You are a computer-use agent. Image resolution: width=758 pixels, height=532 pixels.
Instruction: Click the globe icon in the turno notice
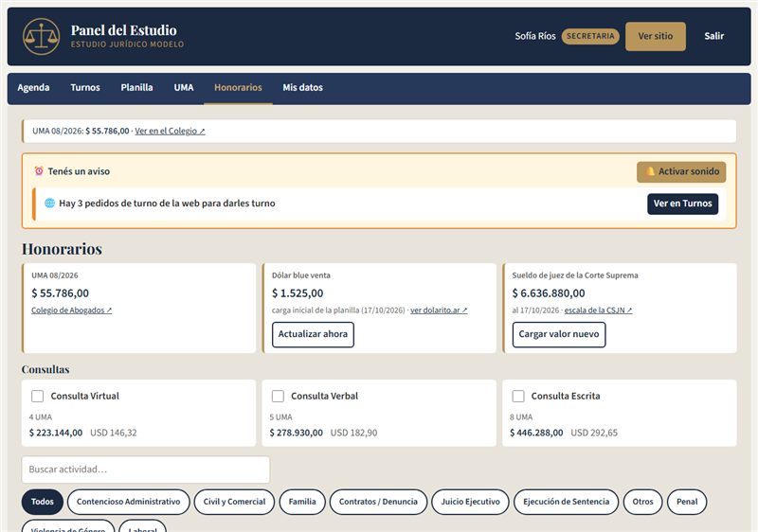49,203
